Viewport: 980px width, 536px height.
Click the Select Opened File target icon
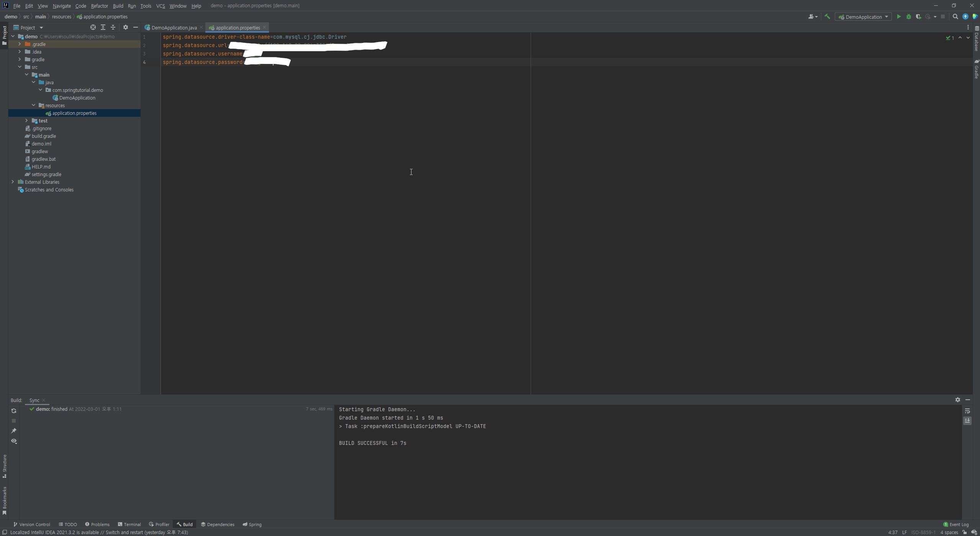(93, 28)
